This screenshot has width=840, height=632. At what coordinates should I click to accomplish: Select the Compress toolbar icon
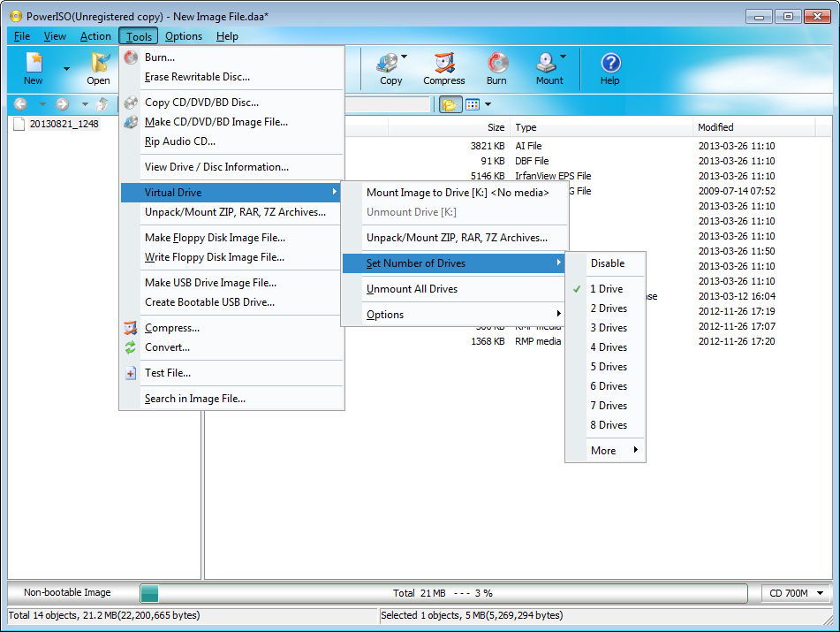pos(443,66)
